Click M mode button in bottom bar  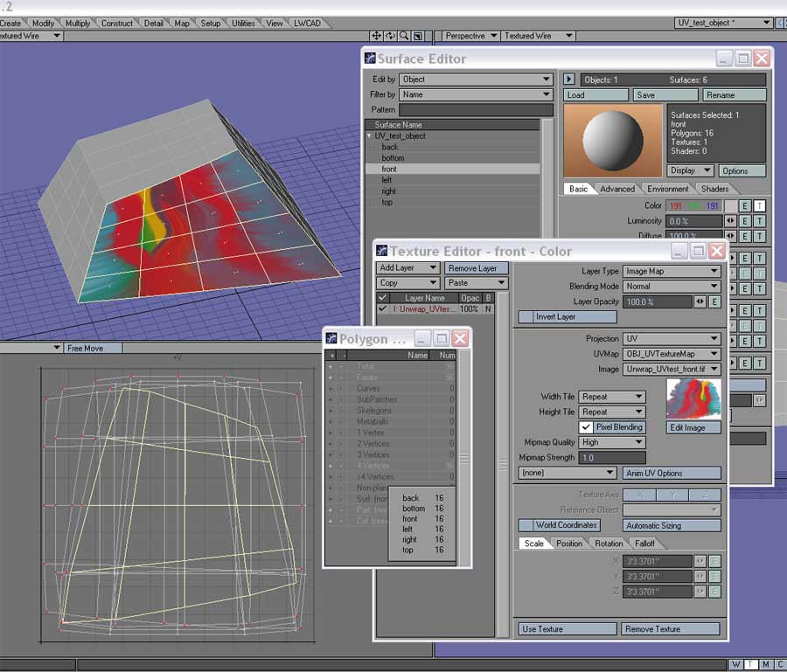[x=765, y=664]
